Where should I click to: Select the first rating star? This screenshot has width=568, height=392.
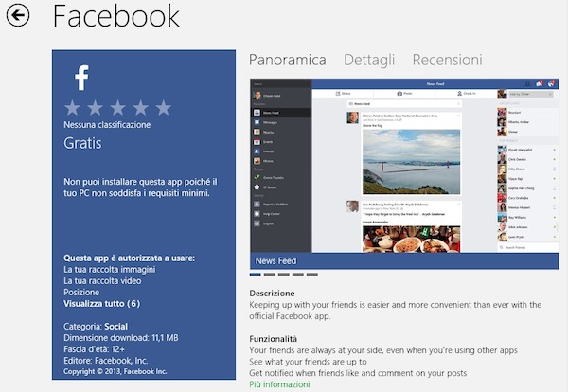click(x=73, y=108)
